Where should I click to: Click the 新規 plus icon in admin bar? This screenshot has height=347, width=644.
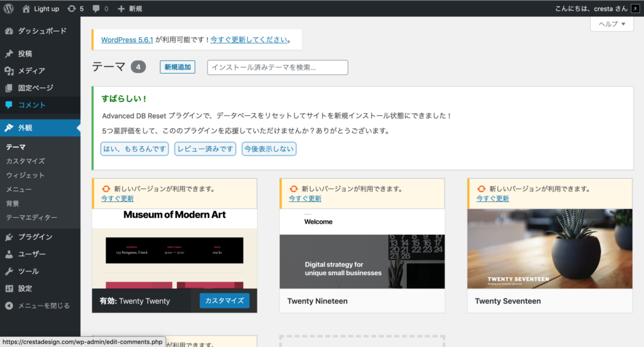point(121,9)
